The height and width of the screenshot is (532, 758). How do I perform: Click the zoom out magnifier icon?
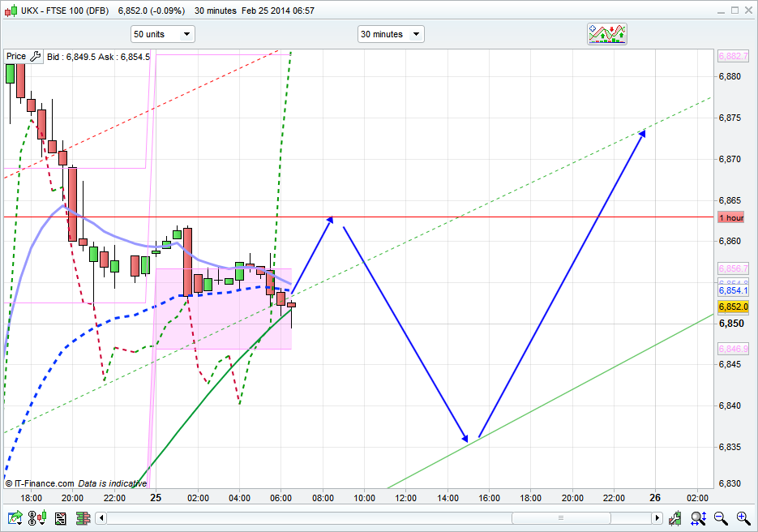point(721,517)
